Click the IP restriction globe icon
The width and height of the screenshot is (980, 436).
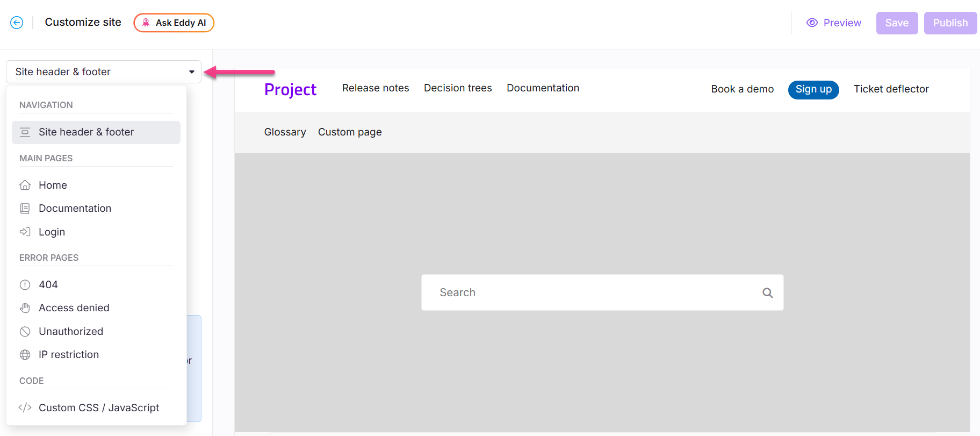25,355
